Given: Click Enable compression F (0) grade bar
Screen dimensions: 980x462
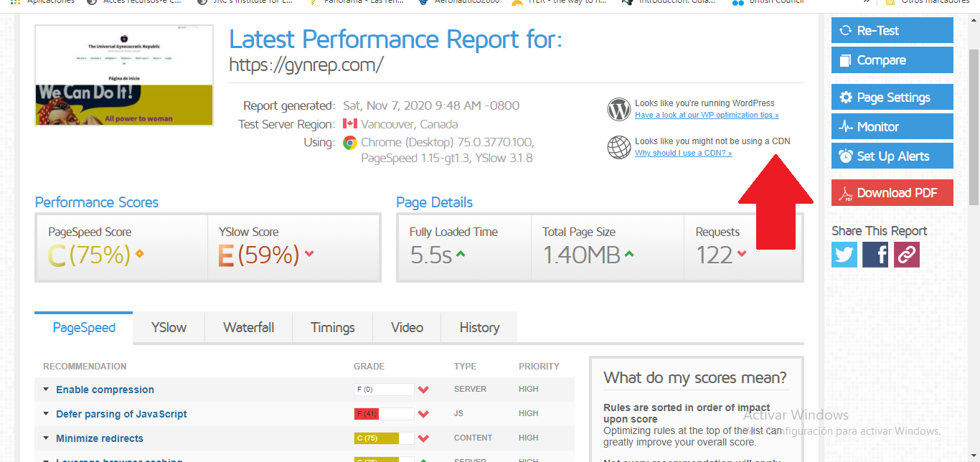Looking at the screenshot, I should coord(384,390).
